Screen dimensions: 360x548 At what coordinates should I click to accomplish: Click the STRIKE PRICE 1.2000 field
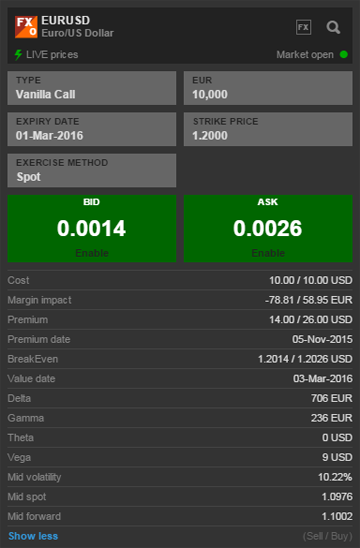coord(268,129)
